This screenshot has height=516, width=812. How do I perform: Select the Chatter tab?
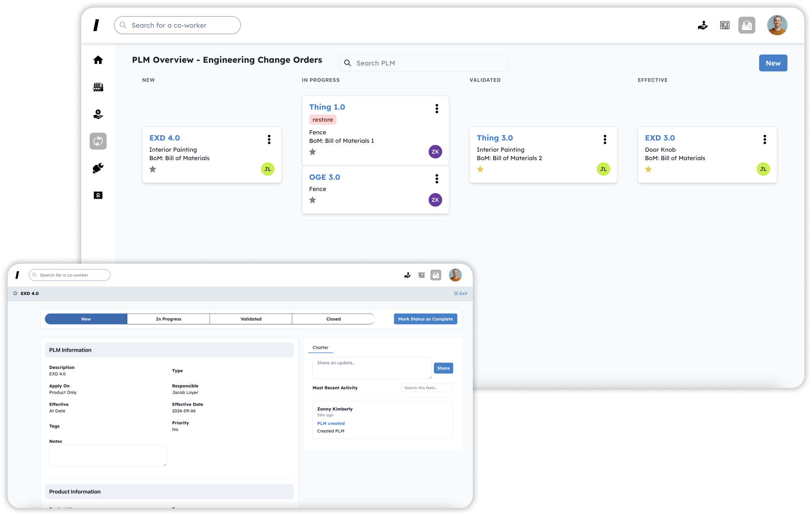click(x=320, y=347)
